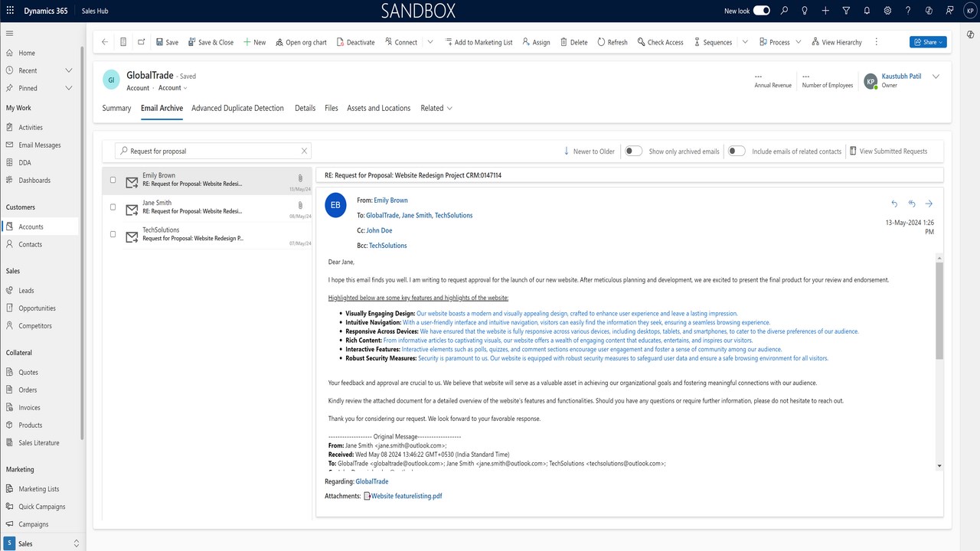Open more commands overflow menu

pyautogui.click(x=877, y=42)
